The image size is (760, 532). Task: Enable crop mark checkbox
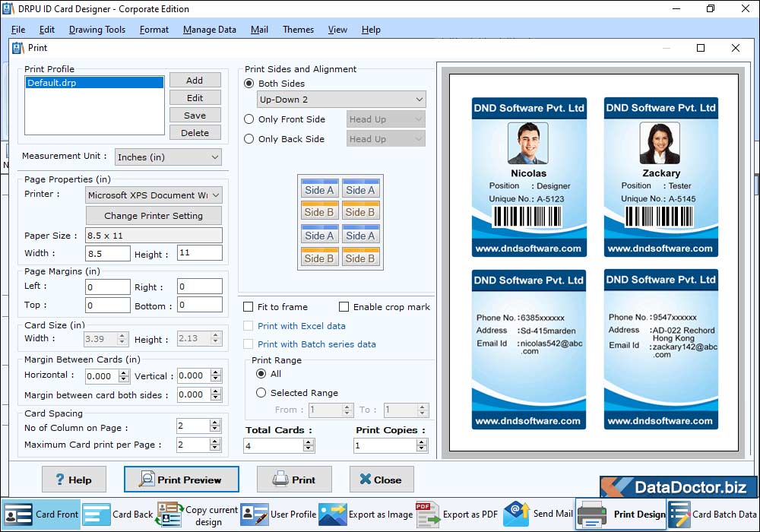pos(344,307)
